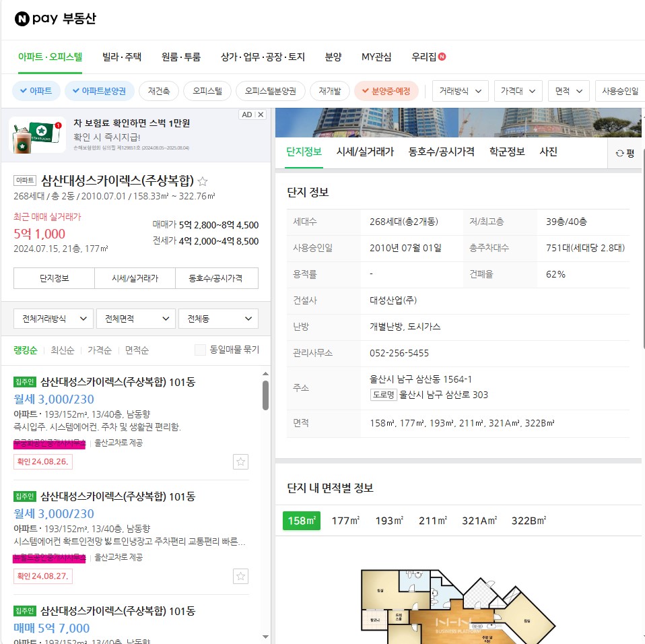Click the 도로명 address tag
Viewport: 645px width, 644px height.
pyautogui.click(x=383, y=395)
